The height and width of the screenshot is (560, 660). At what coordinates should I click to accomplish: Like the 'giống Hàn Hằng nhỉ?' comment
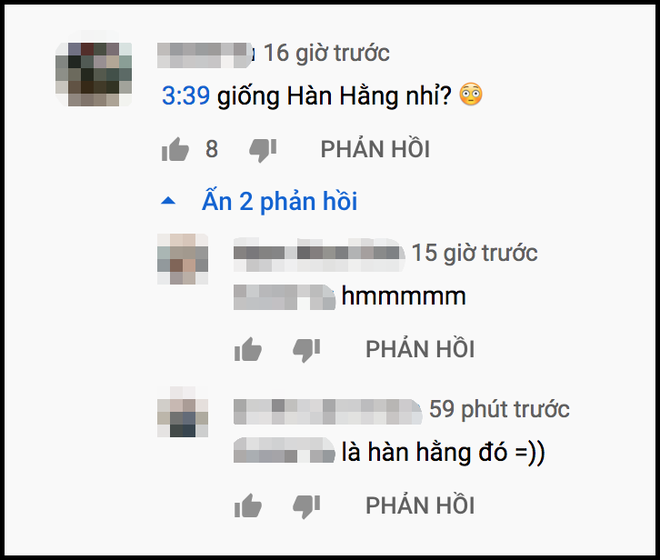coord(175,149)
